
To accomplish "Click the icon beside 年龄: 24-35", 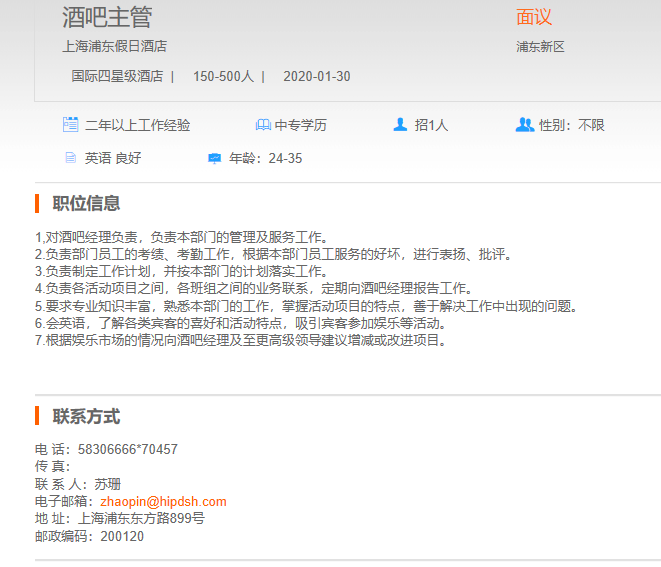I will tap(214, 158).
